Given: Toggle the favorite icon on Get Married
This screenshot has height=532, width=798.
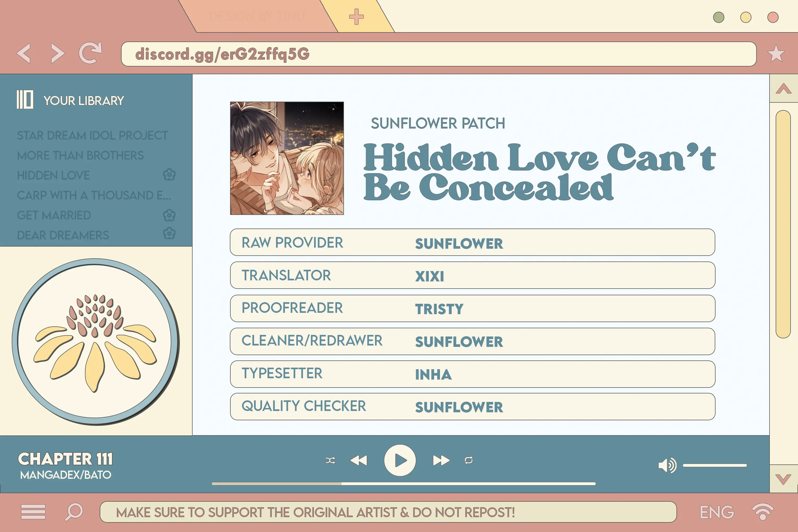Looking at the screenshot, I should point(169,215).
